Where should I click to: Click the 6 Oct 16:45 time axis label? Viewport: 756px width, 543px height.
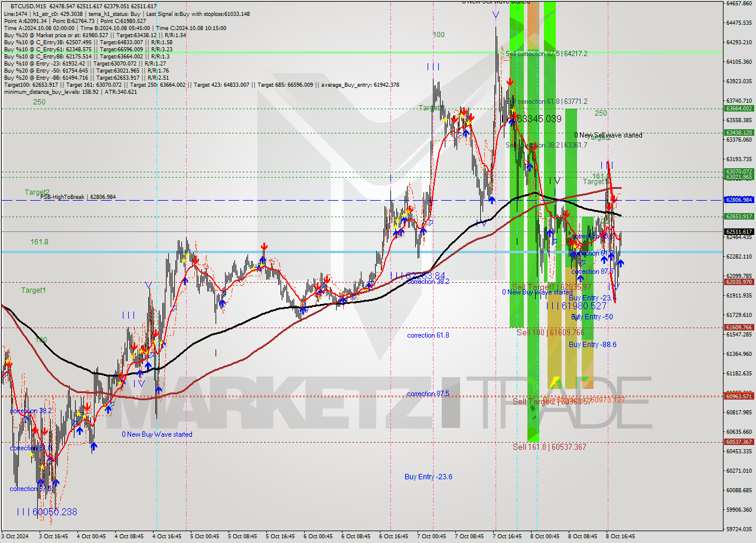point(394,537)
